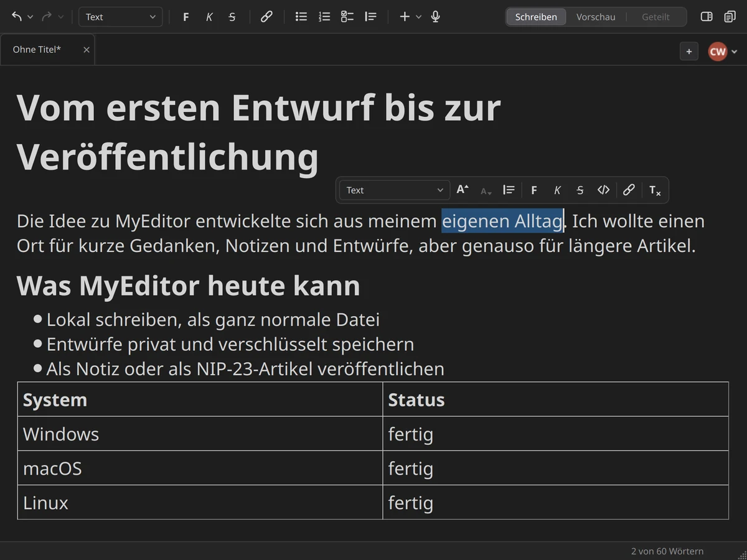747x560 pixels.
Task: Insert a blockquote from the top toolbar
Action: [370, 17]
